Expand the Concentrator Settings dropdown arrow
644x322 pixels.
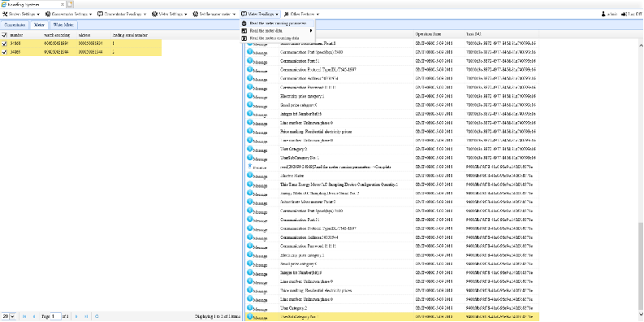click(90, 15)
